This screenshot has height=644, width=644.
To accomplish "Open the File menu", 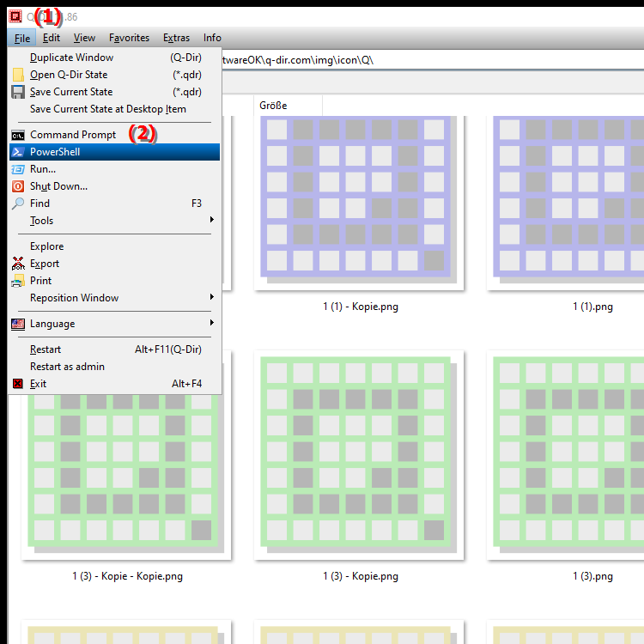I will coord(21,38).
